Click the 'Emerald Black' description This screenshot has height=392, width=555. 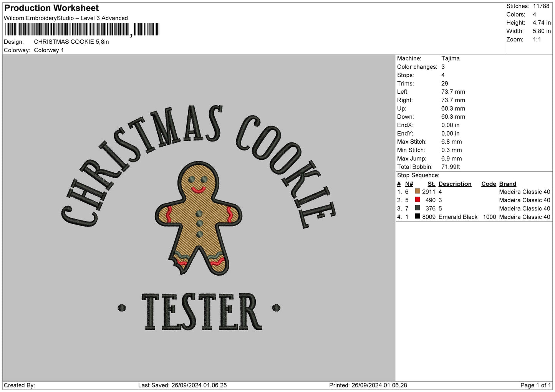pos(458,217)
